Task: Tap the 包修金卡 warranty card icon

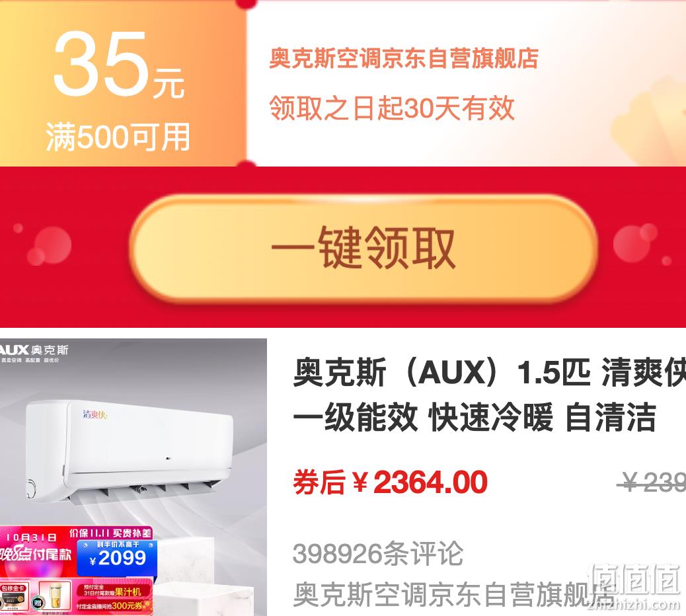Action: (15, 596)
